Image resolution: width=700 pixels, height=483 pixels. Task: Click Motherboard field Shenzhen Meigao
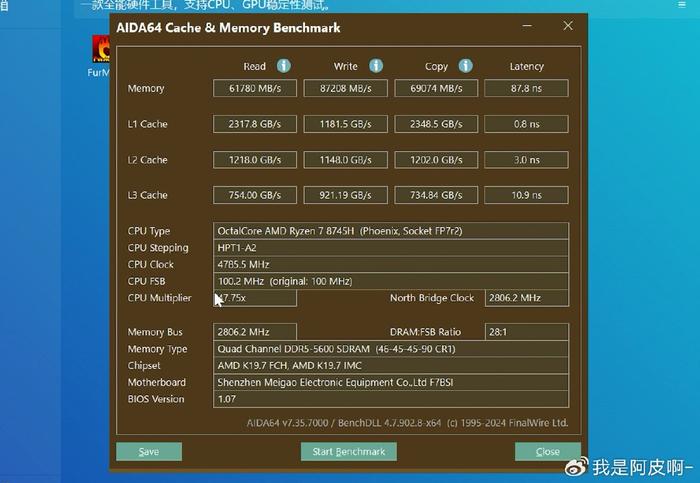391,383
